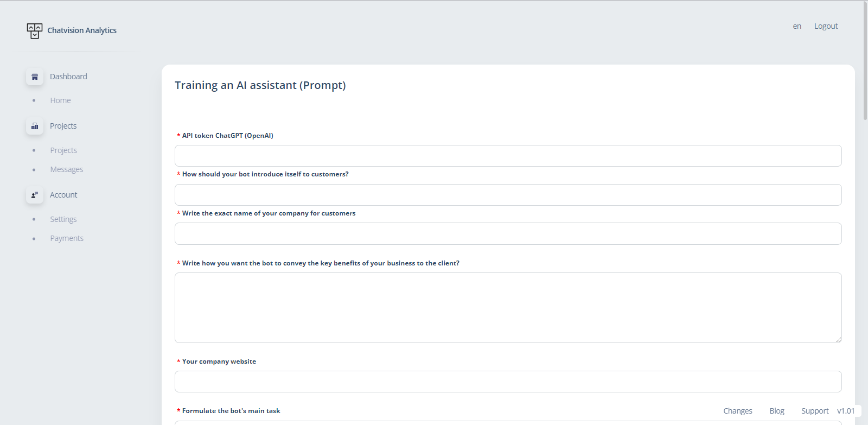Open the Dashboard menu section
The width and height of the screenshot is (868, 425).
68,77
